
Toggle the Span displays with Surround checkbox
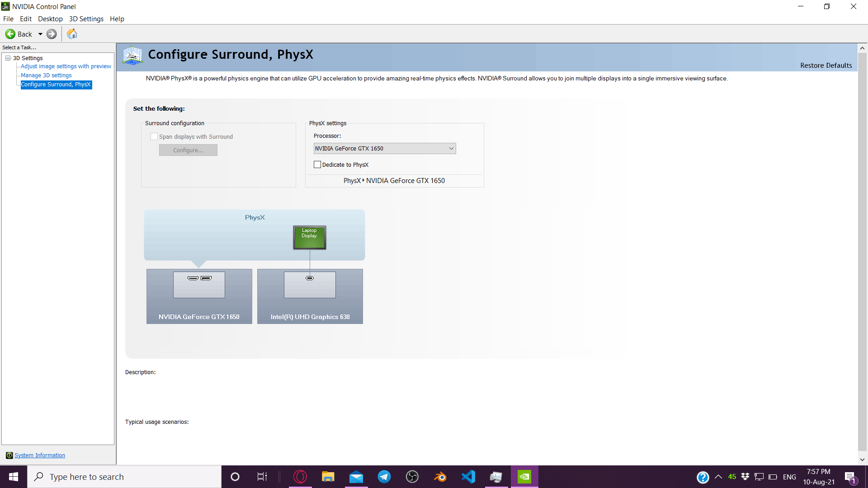coord(154,136)
